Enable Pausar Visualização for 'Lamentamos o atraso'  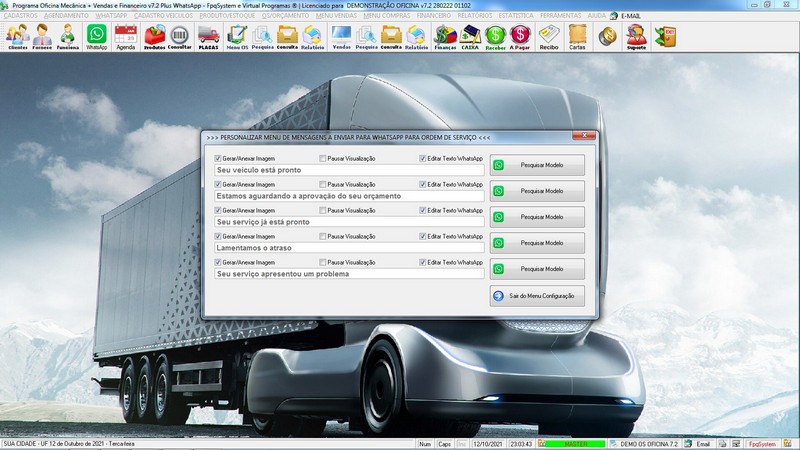click(322, 236)
